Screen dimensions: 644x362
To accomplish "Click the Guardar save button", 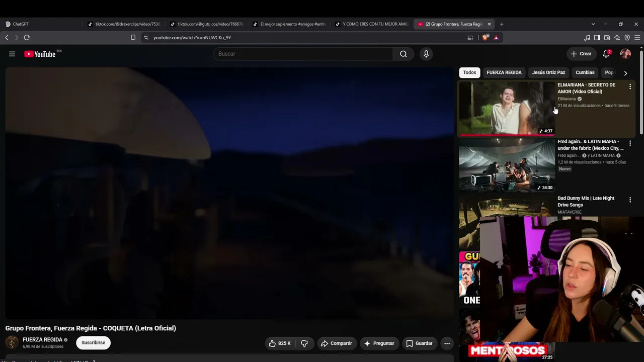I will 419,343.
